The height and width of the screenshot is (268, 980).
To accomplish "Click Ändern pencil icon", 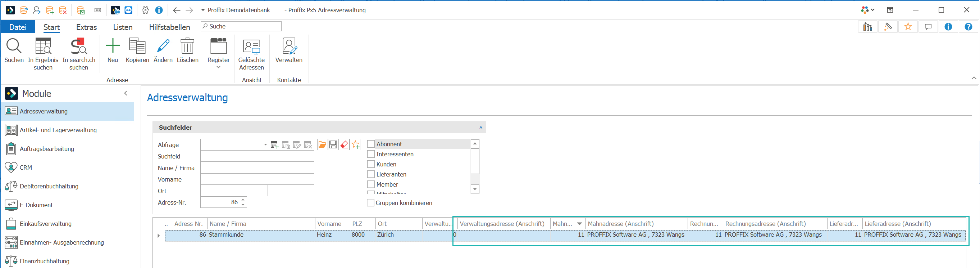I will (163, 46).
